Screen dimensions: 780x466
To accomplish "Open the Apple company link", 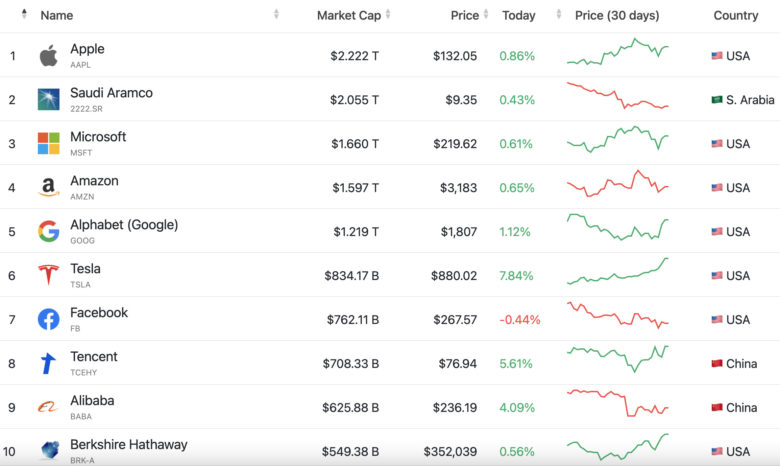I will 87,49.
